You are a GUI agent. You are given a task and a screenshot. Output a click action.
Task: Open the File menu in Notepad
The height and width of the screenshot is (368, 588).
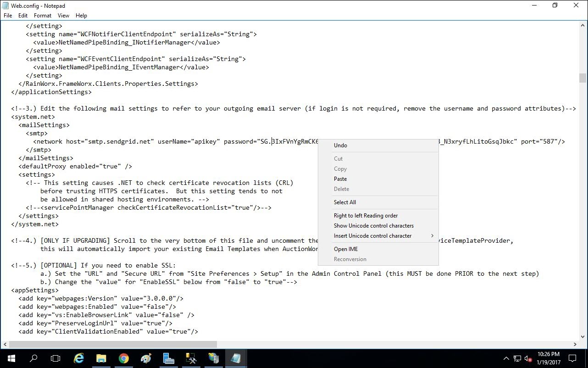[8, 16]
